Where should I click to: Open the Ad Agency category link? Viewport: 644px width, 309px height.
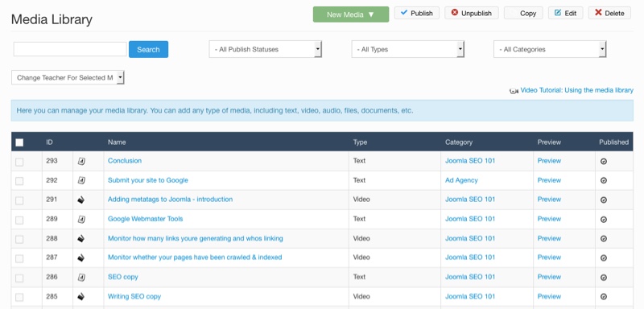pos(461,180)
